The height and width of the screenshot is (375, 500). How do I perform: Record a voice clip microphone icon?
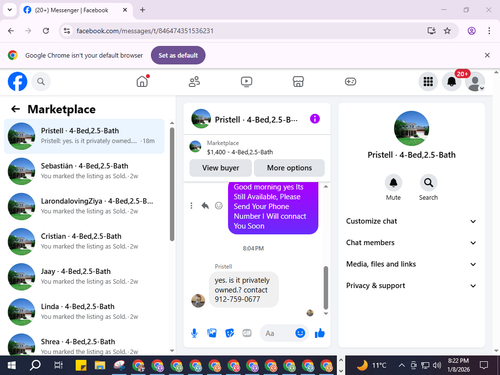tap(194, 333)
